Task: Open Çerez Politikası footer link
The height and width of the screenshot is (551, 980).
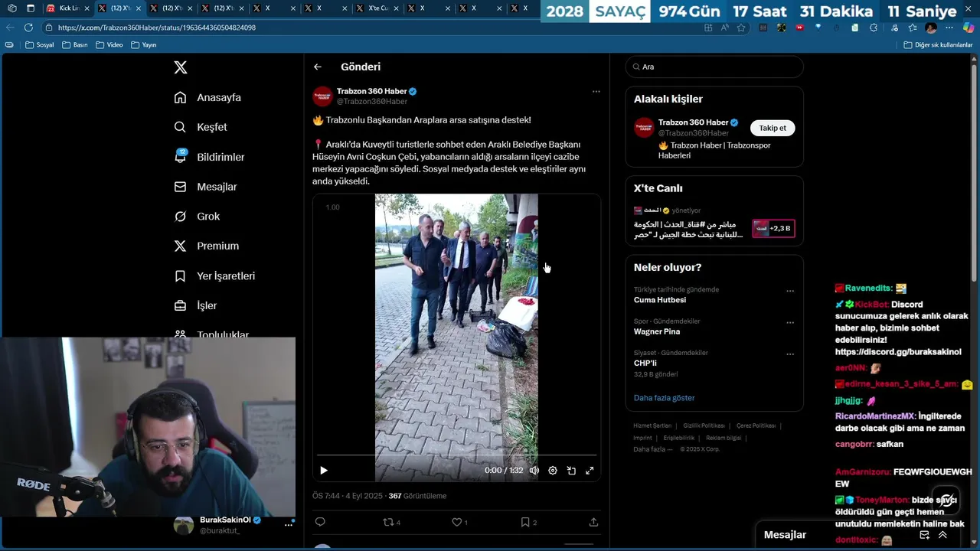Action: (x=756, y=425)
